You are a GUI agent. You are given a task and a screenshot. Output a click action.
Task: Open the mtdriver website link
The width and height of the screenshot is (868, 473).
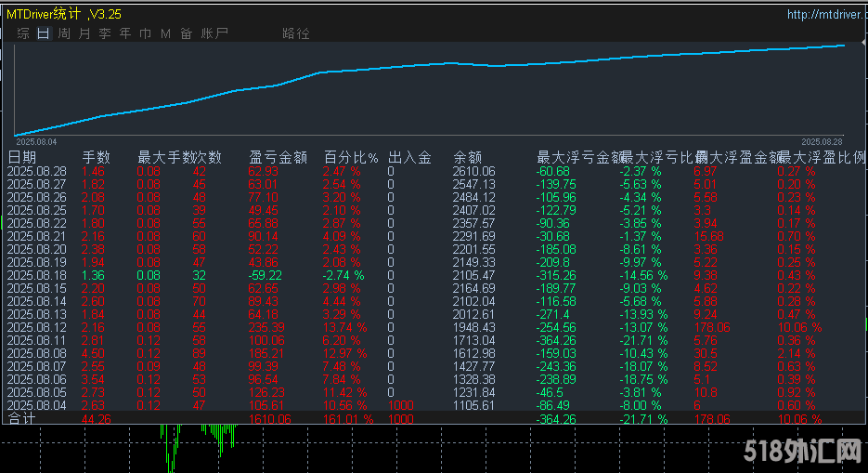(825, 14)
